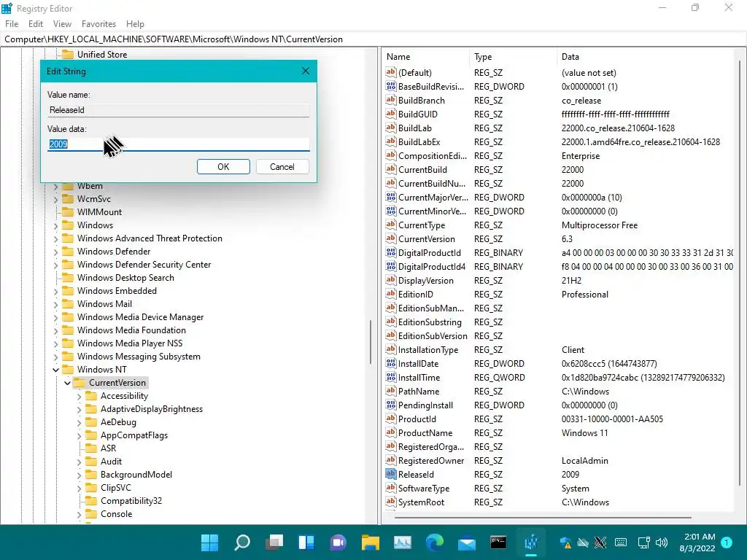Select the RegisteredOwner value row
The width and height of the screenshot is (747, 560).
(559, 461)
